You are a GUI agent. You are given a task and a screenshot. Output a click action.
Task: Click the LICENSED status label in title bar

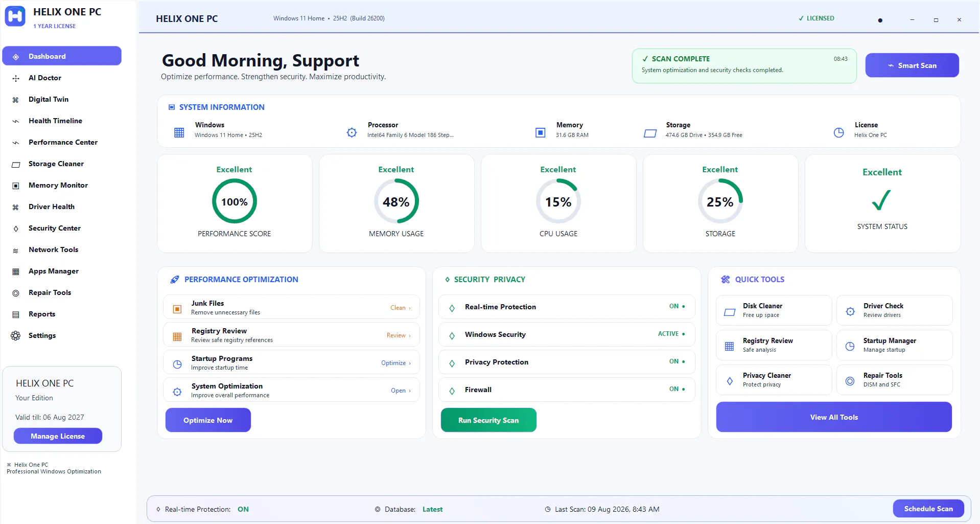(x=816, y=18)
